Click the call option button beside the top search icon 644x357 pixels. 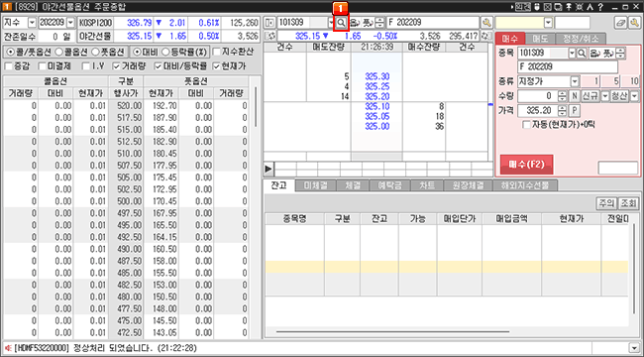pos(354,22)
